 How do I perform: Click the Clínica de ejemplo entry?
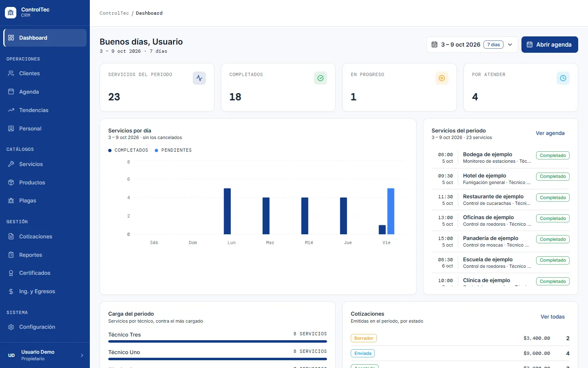point(501,280)
